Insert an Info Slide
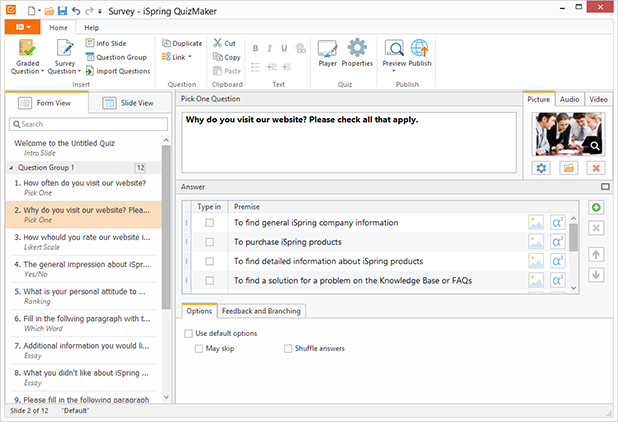This screenshot has height=422, width=618. coord(106,43)
